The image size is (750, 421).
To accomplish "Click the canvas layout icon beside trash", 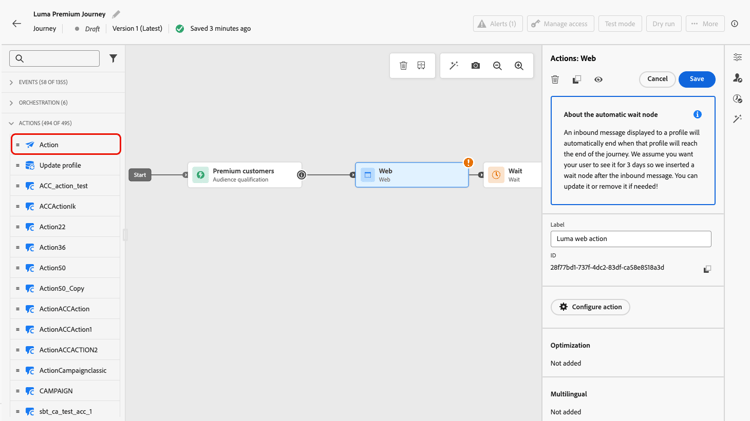I will coord(421,66).
